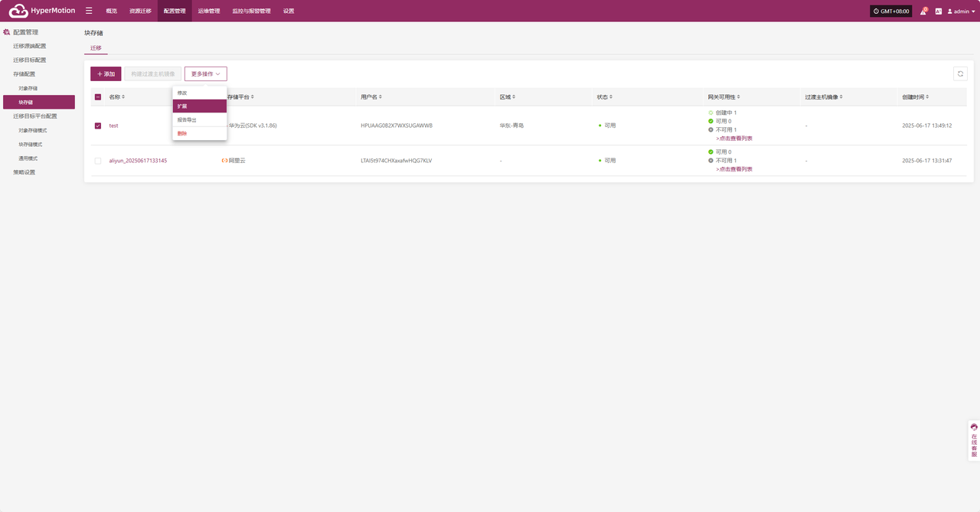
Task: Click the 阿里云 platform logo icon
Action: coord(224,161)
